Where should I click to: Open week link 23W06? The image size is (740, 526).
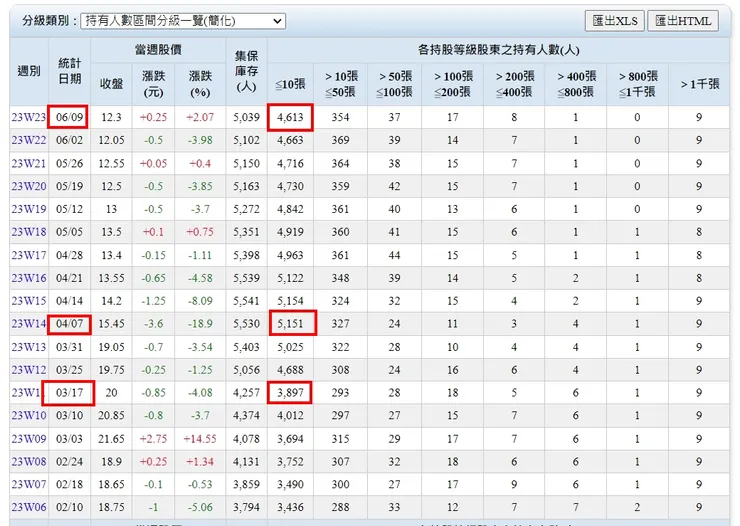click(29, 507)
